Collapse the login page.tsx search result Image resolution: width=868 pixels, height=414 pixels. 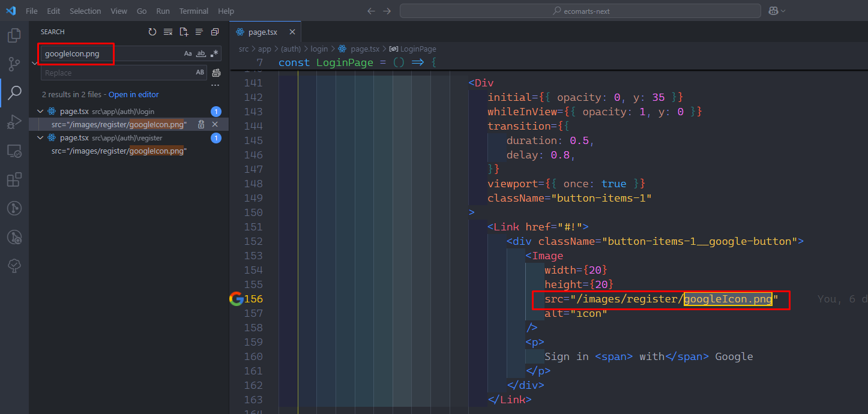(40, 112)
